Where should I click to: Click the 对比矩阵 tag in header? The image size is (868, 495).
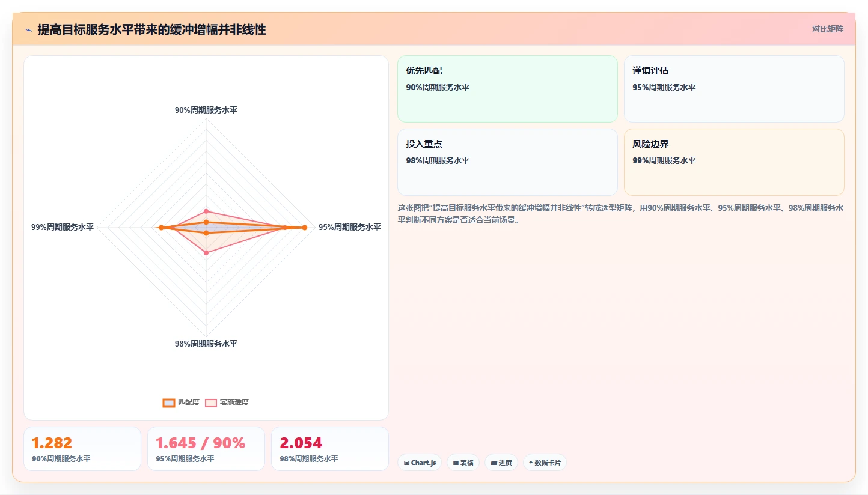[x=828, y=29]
